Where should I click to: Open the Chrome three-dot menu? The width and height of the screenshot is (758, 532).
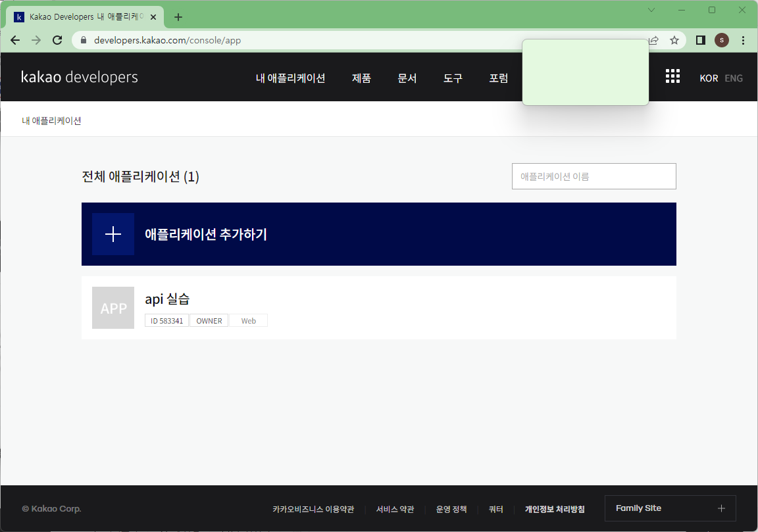tap(743, 40)
